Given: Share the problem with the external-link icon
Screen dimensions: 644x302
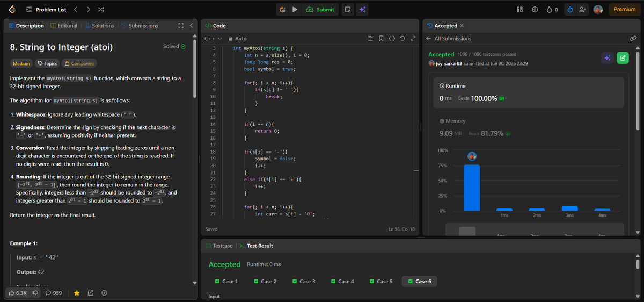Looking at the screenshot, I should click(91, 293).
